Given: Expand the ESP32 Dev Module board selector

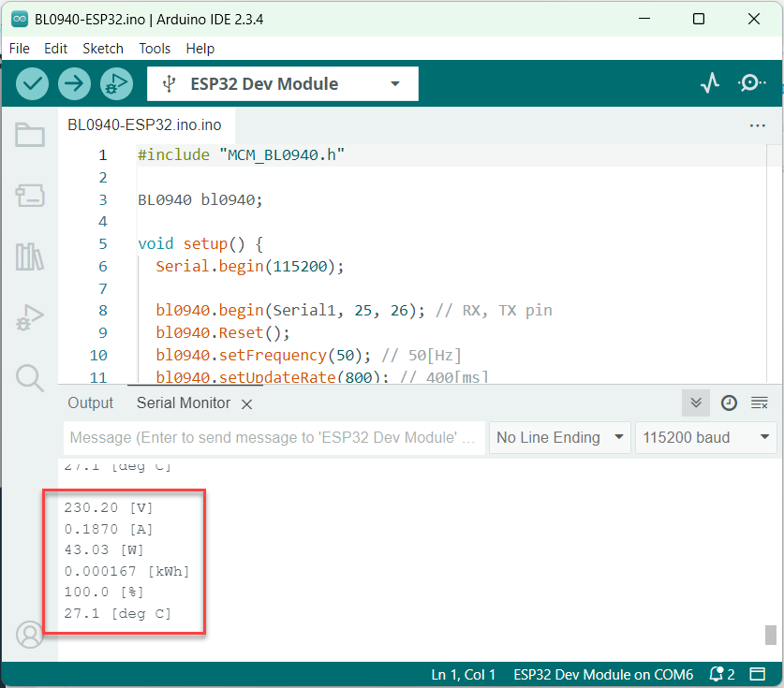Looking at the screenshot, I should (283, 84).
